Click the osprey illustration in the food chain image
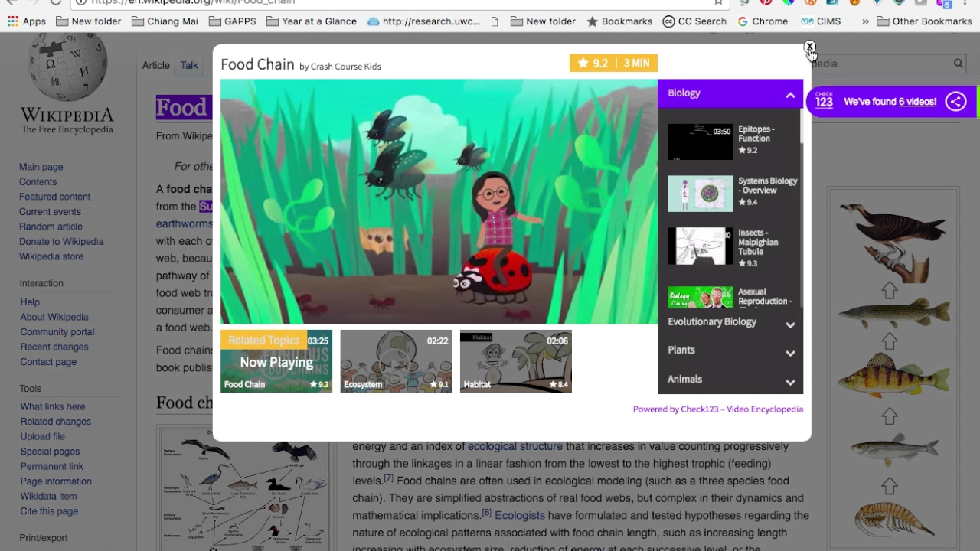Viewport: 980px width, 551px height. tap(892, 241)
